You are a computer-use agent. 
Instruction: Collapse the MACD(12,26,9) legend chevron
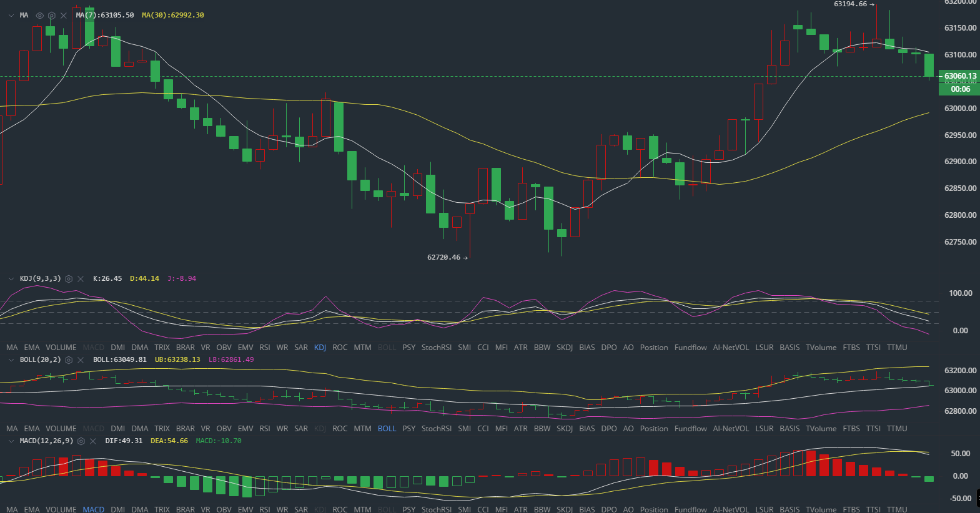click(x=11, y=441)
